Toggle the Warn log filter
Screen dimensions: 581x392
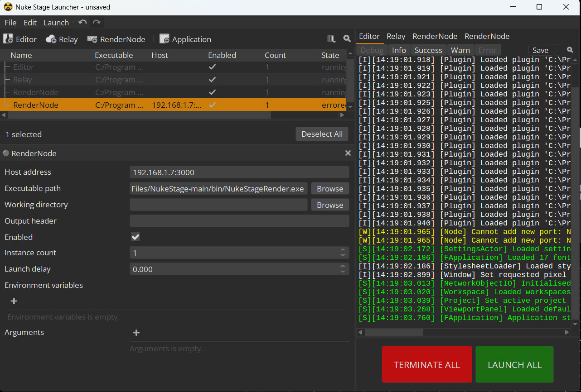(460, 50)
